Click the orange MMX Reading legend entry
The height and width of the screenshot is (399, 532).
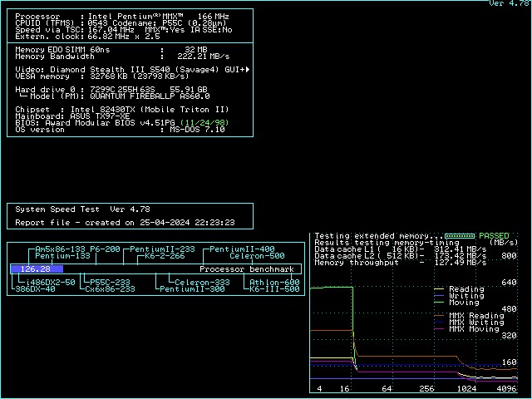(x=475, y=316)
